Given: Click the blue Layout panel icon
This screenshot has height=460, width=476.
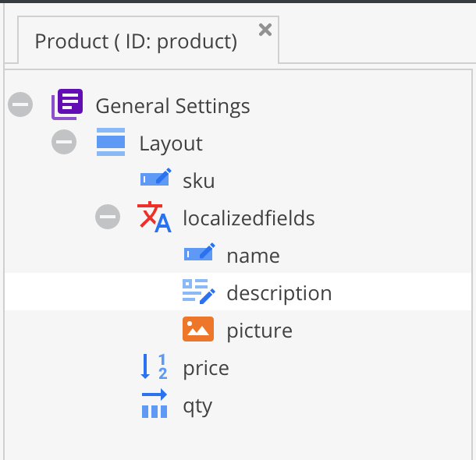Looking at the screenshot, I should [111, 143].
